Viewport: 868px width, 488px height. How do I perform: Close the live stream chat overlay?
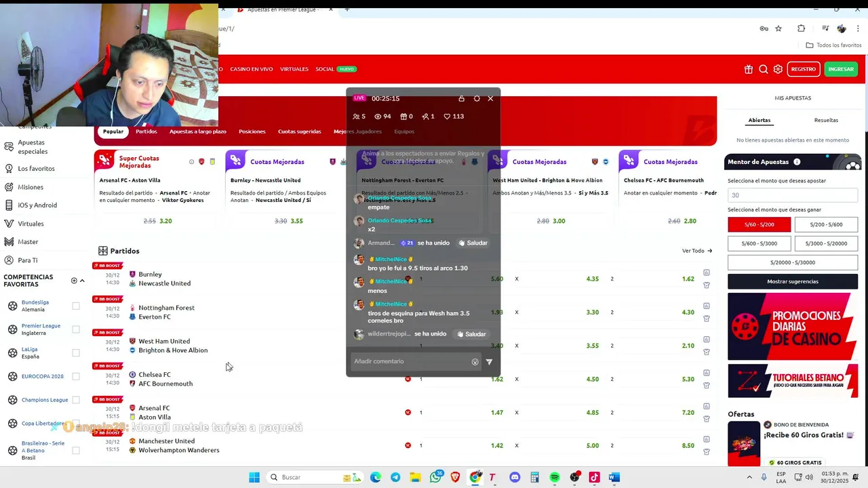click(x=490, y=98)
